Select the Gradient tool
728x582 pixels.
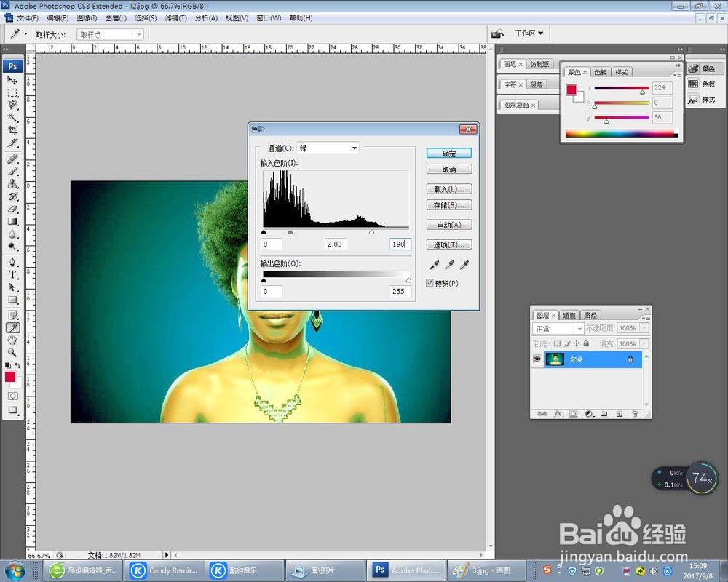pyautogui.click(x=12, y=221)
